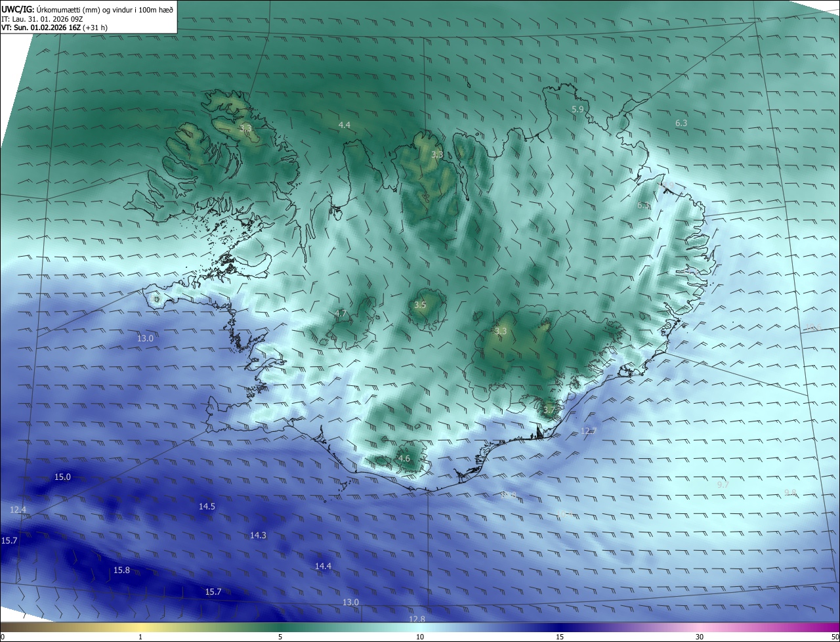
Task: Click the 9.7 value label
Action: pyautogui.click(x=723, y=484)
